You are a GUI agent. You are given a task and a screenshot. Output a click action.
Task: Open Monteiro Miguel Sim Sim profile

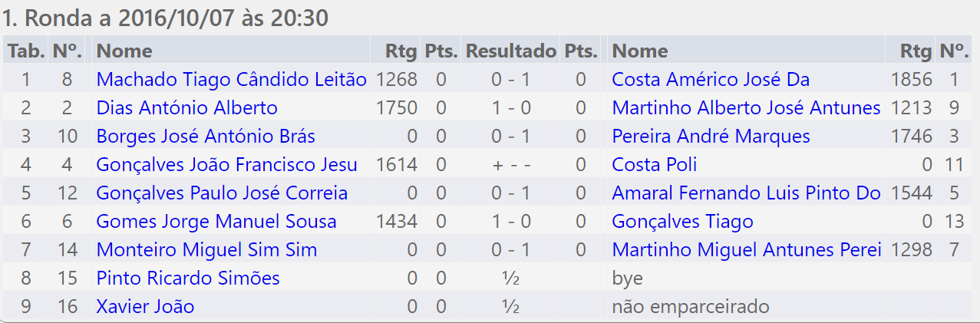pos(206,250)
